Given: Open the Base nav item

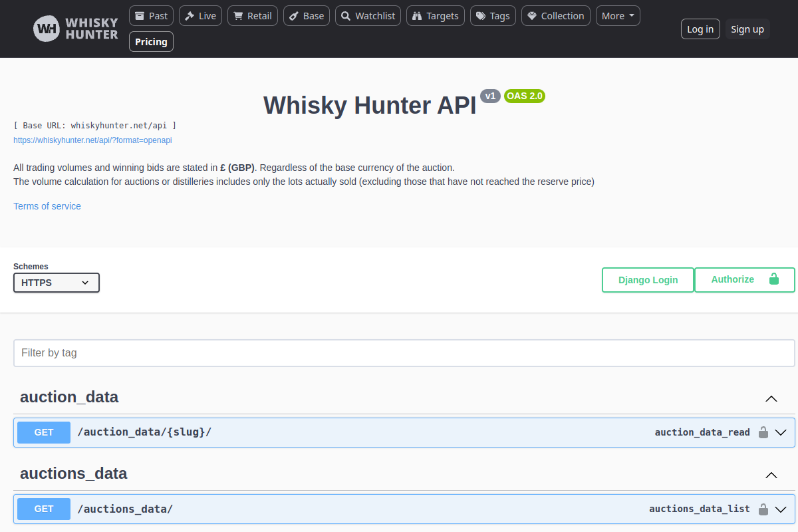Looking at the screenshot, I should pos(307,16).
